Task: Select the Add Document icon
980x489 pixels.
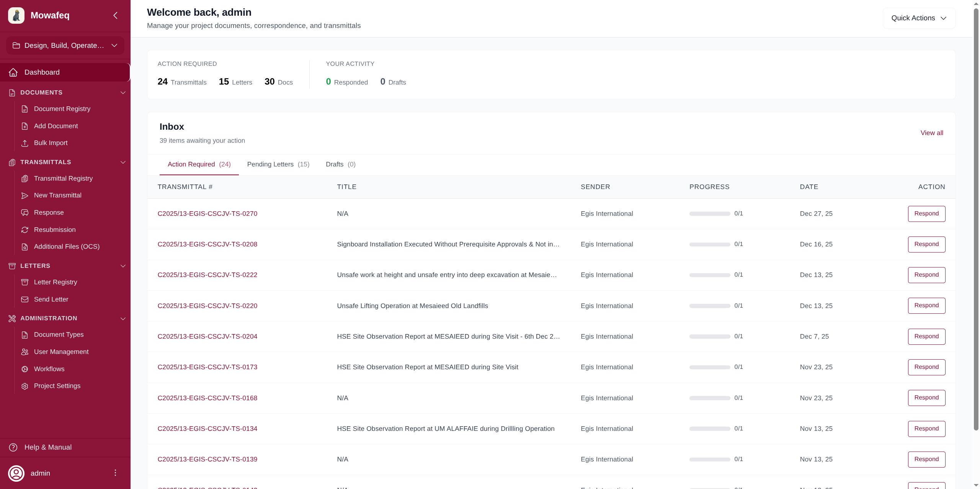Action: click(24, 126)
